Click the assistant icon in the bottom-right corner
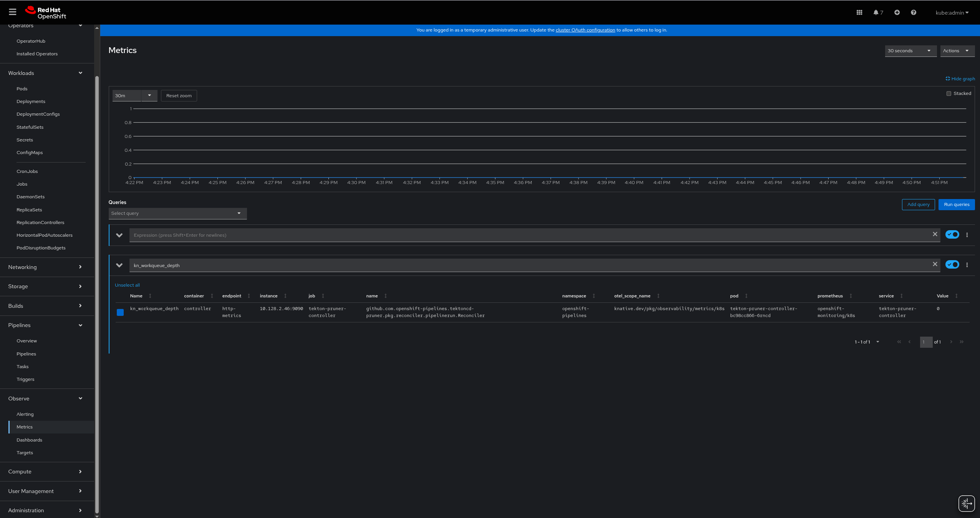980x518 pixels. [x=966, y=503]
